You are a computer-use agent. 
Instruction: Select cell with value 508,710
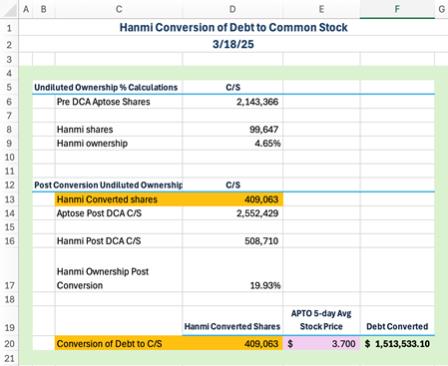point(233,241)
